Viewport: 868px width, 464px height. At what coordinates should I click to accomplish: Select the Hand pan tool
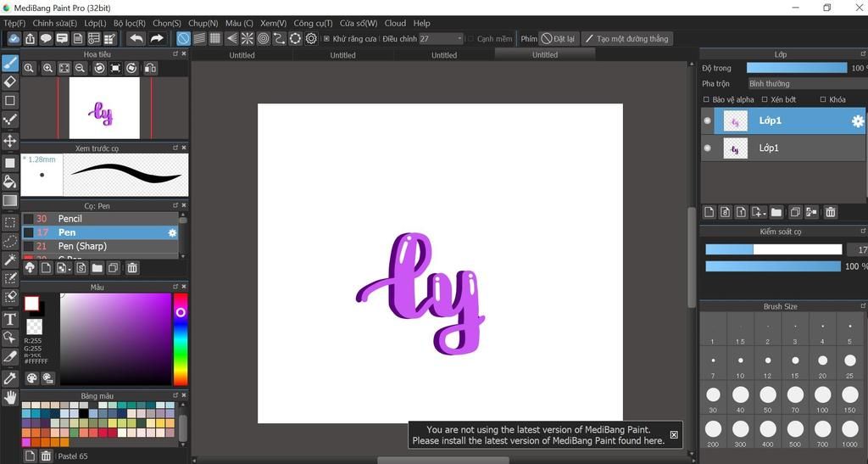point(10,397)
